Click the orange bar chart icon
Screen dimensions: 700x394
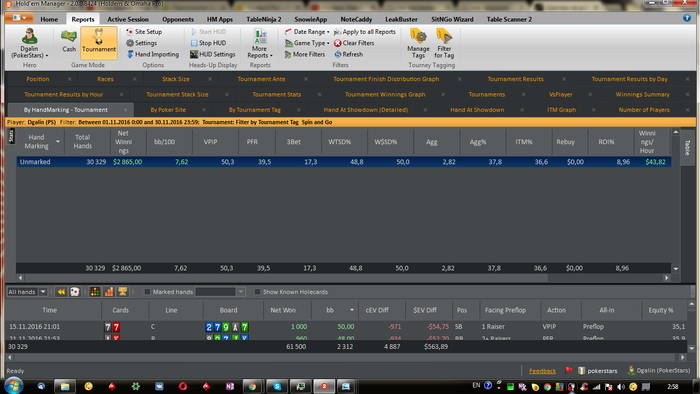pos(108,292)
